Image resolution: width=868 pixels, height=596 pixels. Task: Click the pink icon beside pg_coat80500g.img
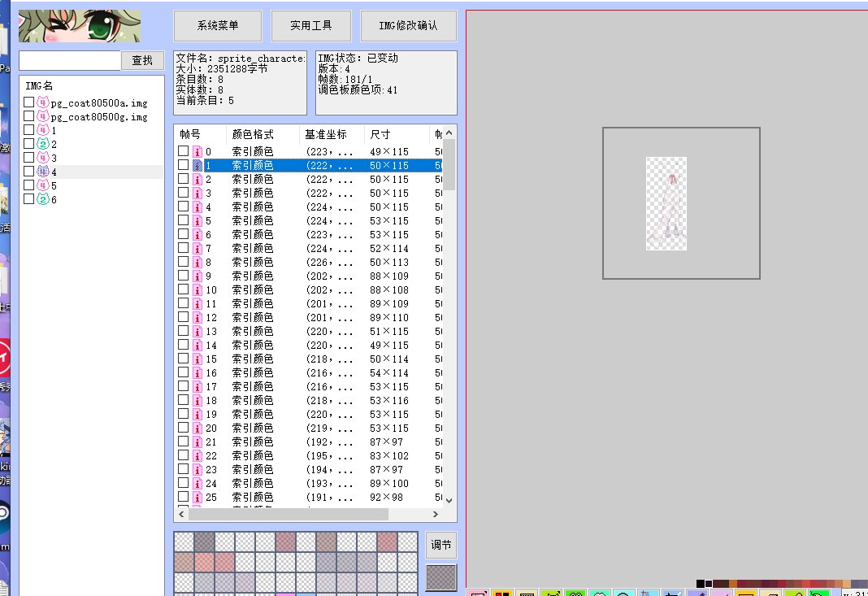[43, 116]
